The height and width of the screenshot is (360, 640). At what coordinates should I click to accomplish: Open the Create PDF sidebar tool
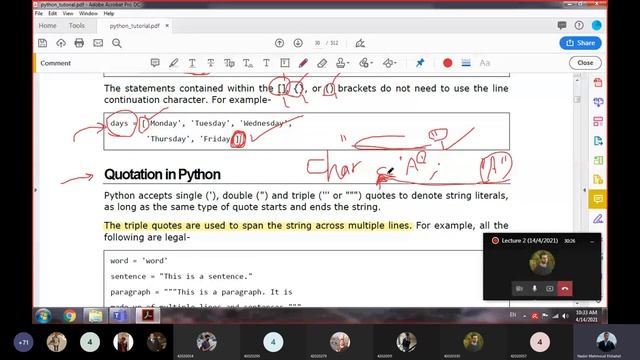point(598,82)
